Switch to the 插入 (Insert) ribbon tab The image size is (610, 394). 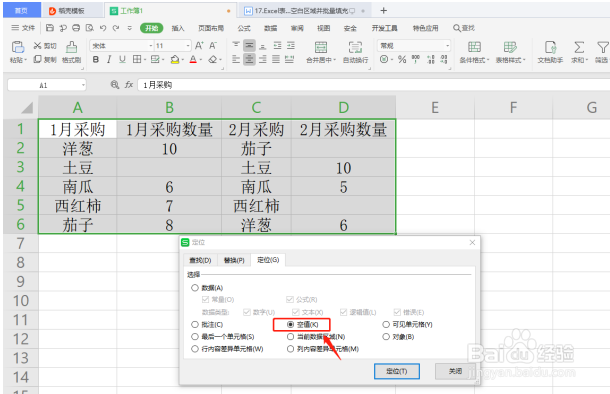click(178, 28)
